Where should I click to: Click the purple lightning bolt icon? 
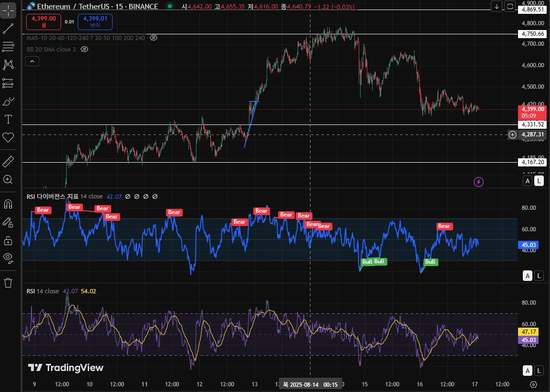(x=479, y=182)
